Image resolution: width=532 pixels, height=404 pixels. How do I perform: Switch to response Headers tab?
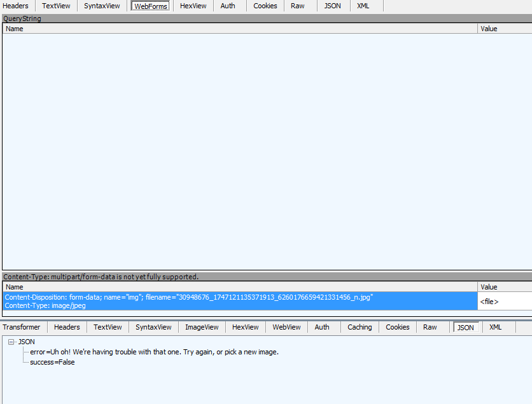click(67, 327)
